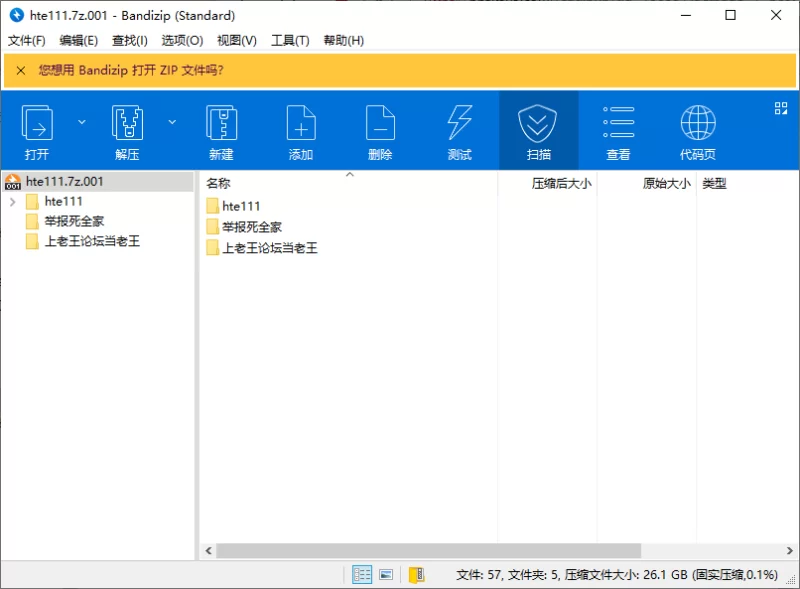Open the 查找(I) menu

(x=130, y=40)
